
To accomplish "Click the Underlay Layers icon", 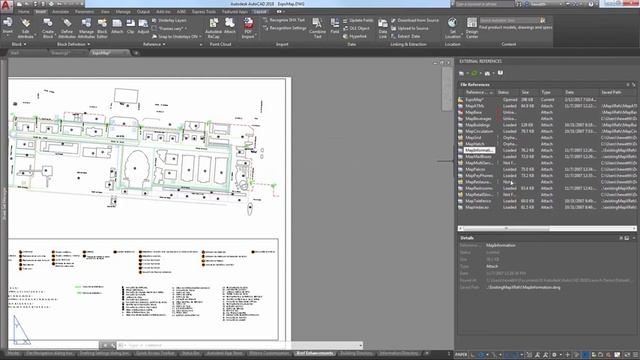I will tap(154, 20).
